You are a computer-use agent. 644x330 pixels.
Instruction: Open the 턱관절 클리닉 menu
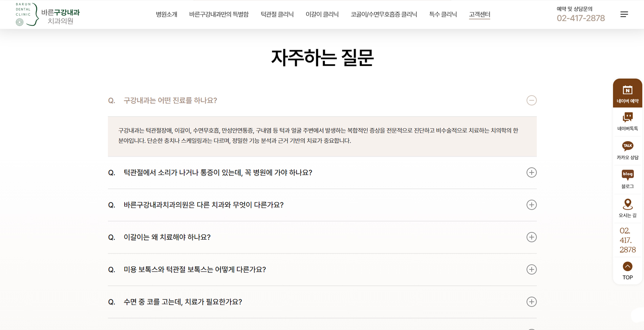pos(277,14)
